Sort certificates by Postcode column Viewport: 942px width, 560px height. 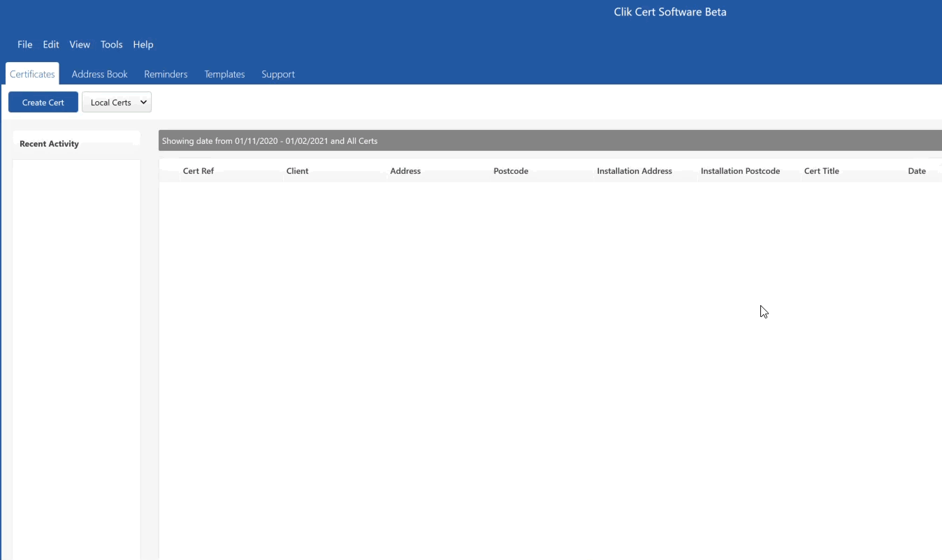point(510,170)
